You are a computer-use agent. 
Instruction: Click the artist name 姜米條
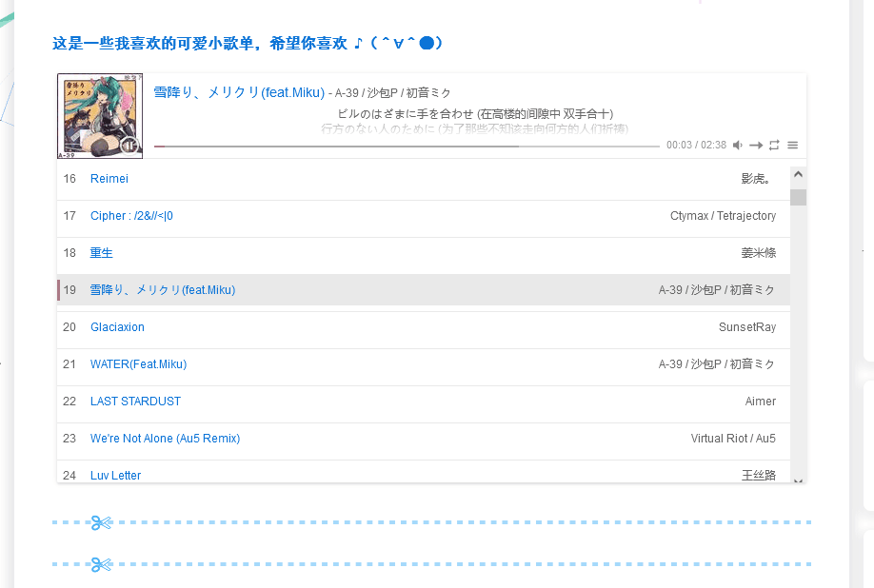pyautogui.click(x=759, y=253)
